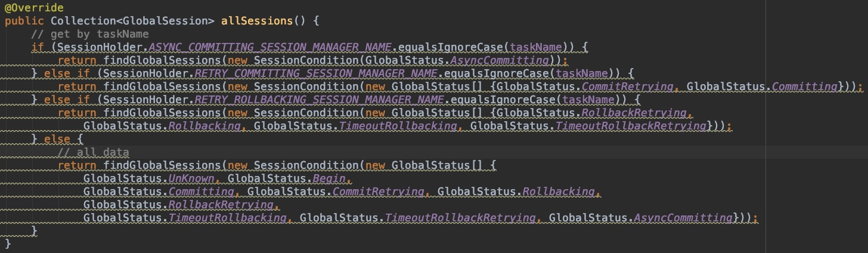Viewport: 868px width, 253px height.
Task: Click RollbackRetrying alone on its all-data line
Action: (x=221, y=205)
